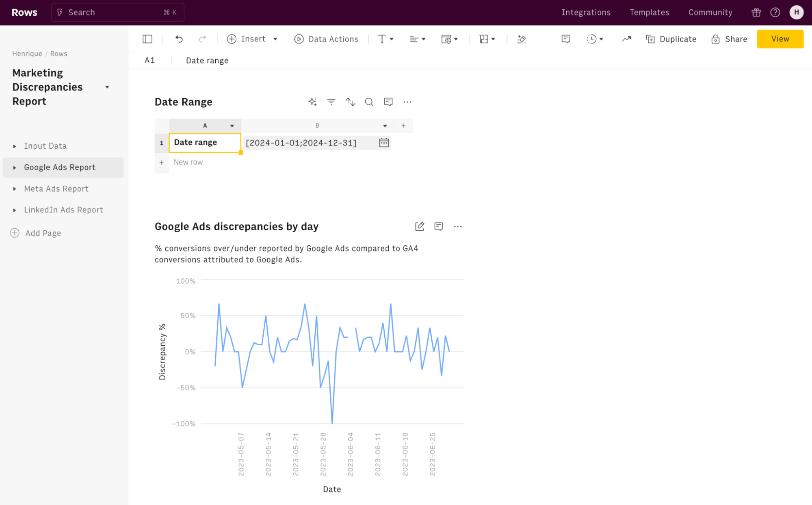Open the text alignment dropdown
Viewport: 812px width, 505px height.
tap(418, 39)
